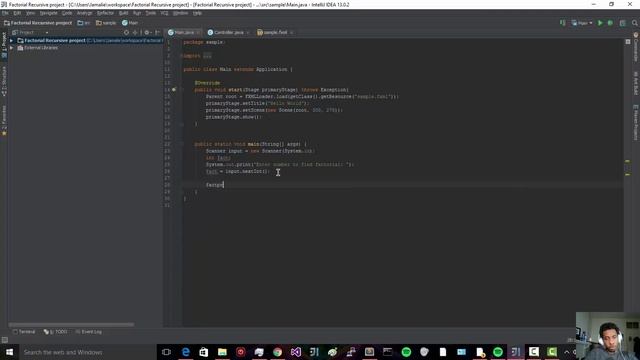The width and height of the screenshot is (640, 360).
Task: Click the Main class breadcrumb
Action: coord(130,23)
